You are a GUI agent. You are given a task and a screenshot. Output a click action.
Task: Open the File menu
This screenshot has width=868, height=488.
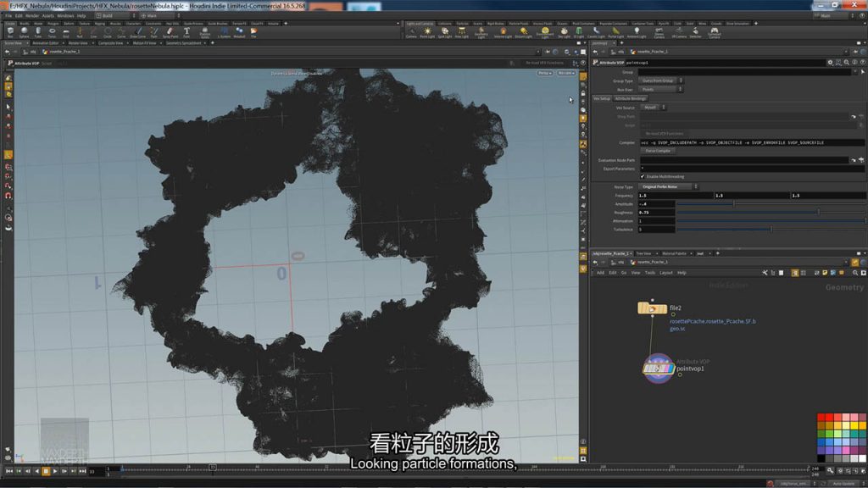click(x=8, y=15)
